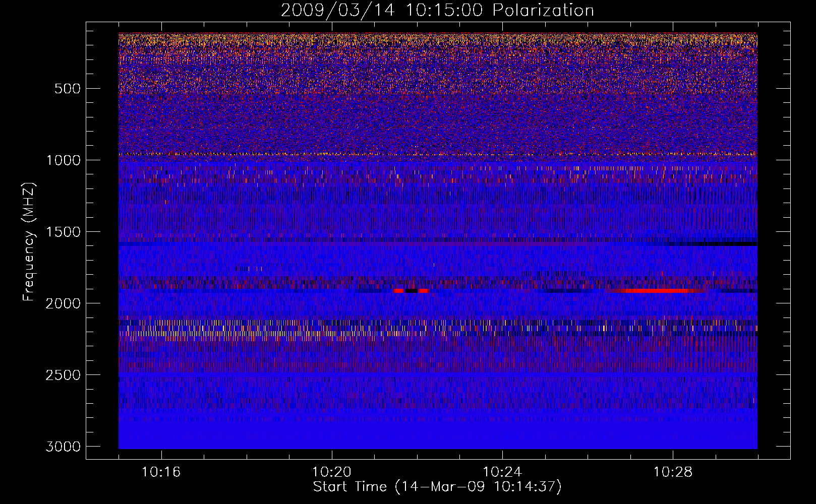
Task: Click the 2500 frequency tick label
Action: click(x=63, y=375)
